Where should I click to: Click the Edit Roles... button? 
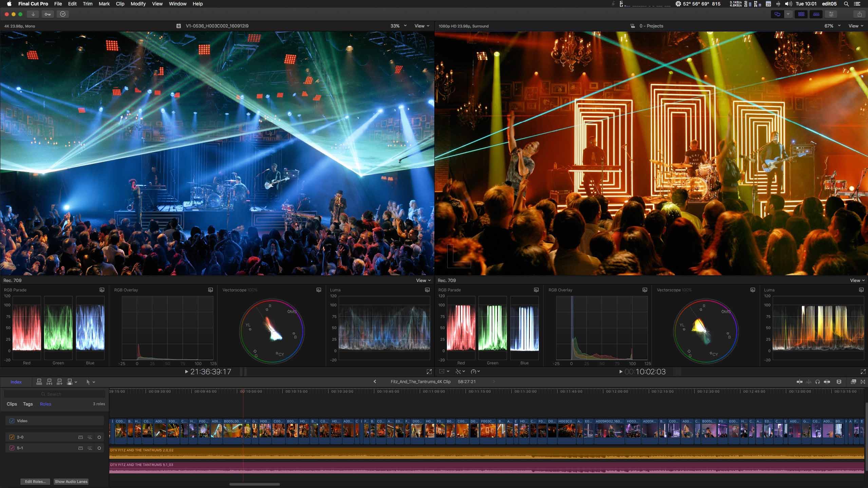35,482
